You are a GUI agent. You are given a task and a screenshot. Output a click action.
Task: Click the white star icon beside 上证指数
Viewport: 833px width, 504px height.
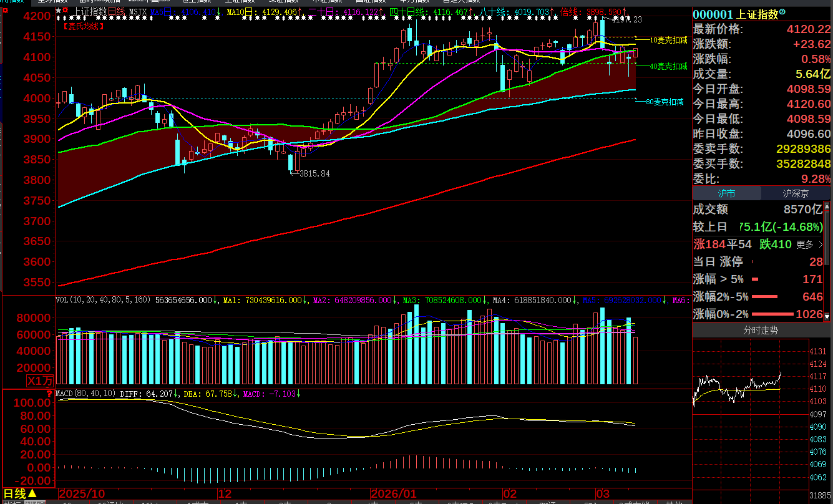pyautogui.click(x=59, y=11)
